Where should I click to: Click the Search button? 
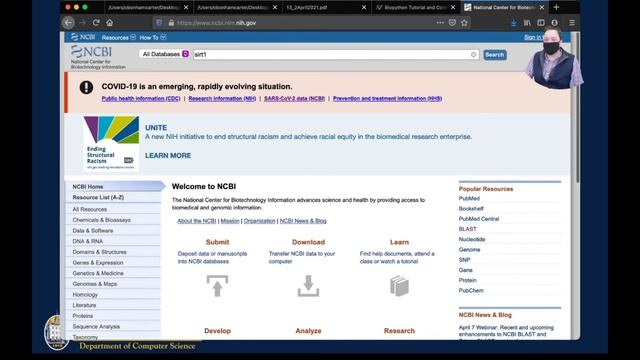pyautogui.click(x=495, y=55)
